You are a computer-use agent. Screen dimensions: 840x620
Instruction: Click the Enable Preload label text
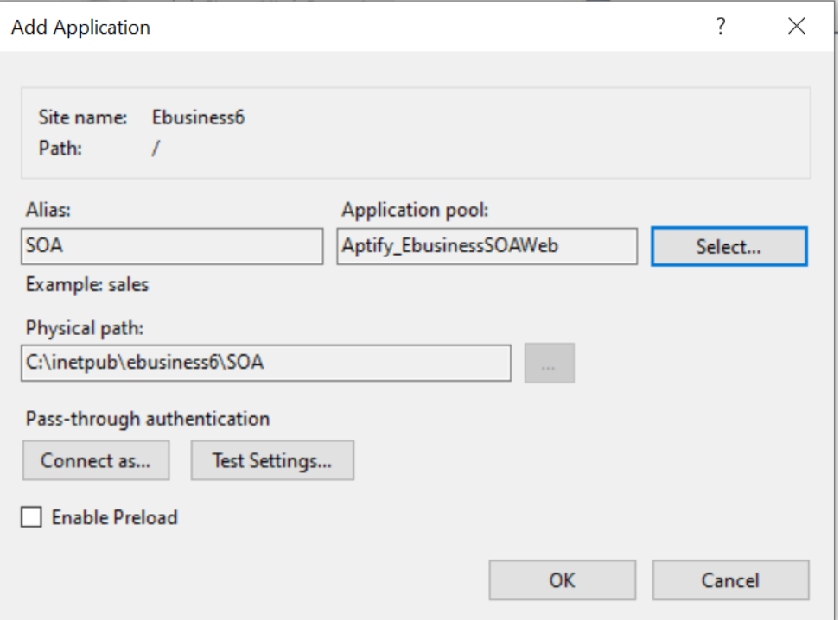pyautogui.click(x=115, y=517)
